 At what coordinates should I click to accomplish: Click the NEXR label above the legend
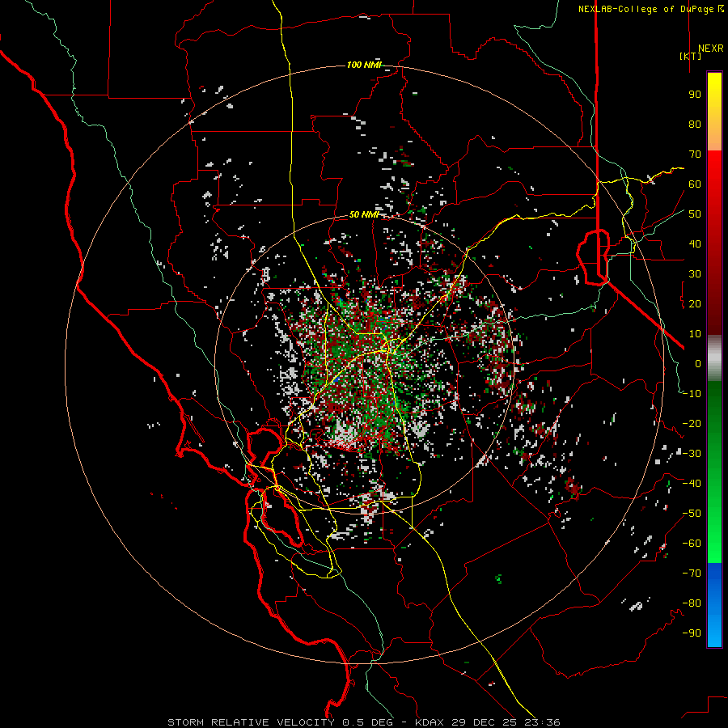tap(710, 49)
